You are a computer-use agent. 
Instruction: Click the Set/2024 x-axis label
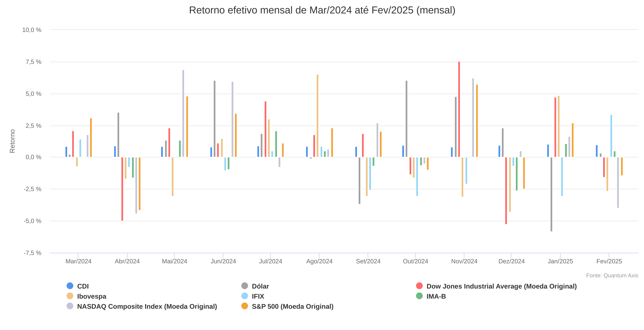tap(368, 261)
